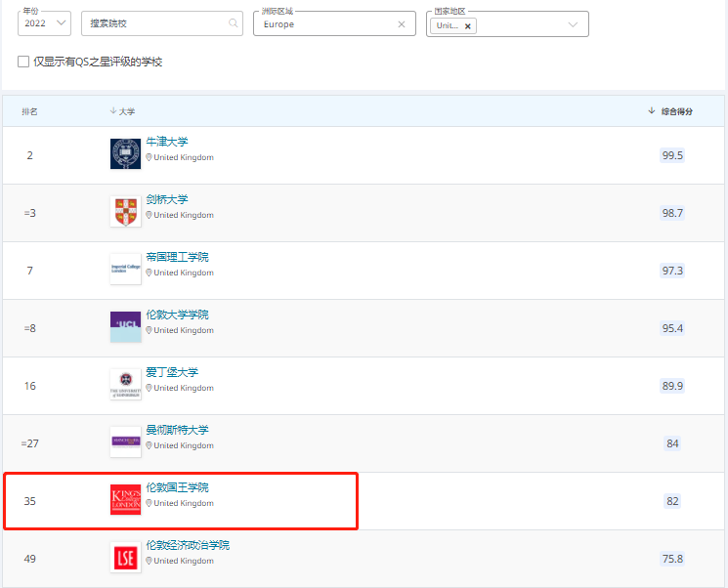The height and width of the screenshot is (588, 728).
Task: Remove the Unit... country tag
Action: coord(468,26)
